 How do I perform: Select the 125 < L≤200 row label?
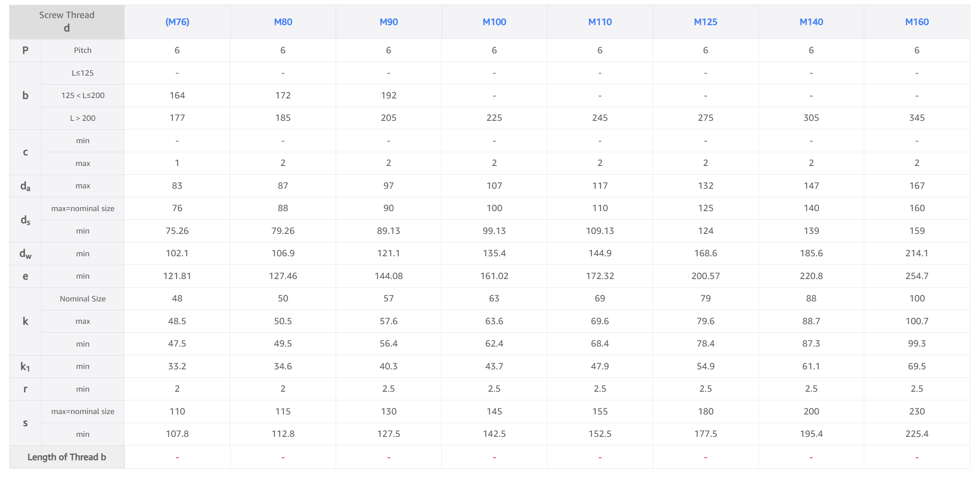pyautogui.click(x=83, y=95)
